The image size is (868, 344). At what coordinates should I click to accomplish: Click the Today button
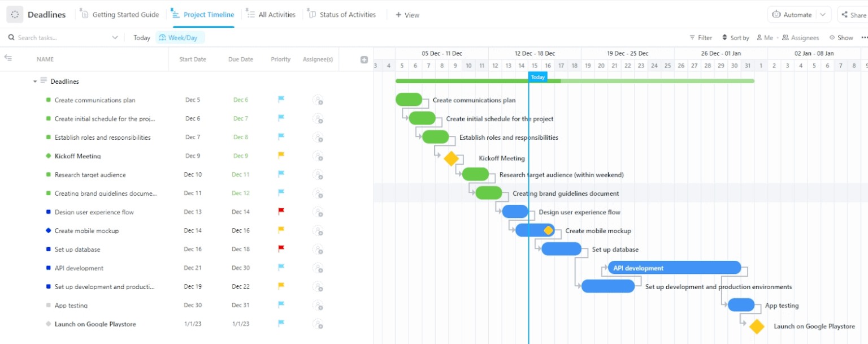pyautogui.click(x=141, y=37)
